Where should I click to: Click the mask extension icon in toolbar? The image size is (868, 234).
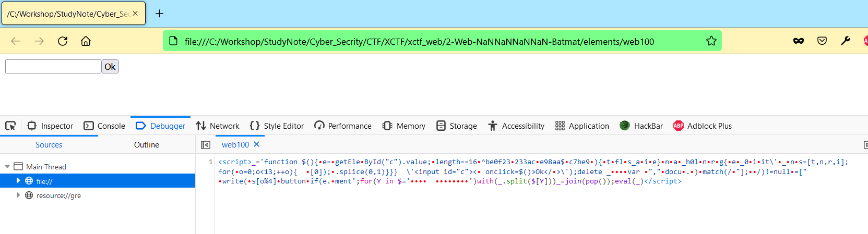[x=799, y=41]
